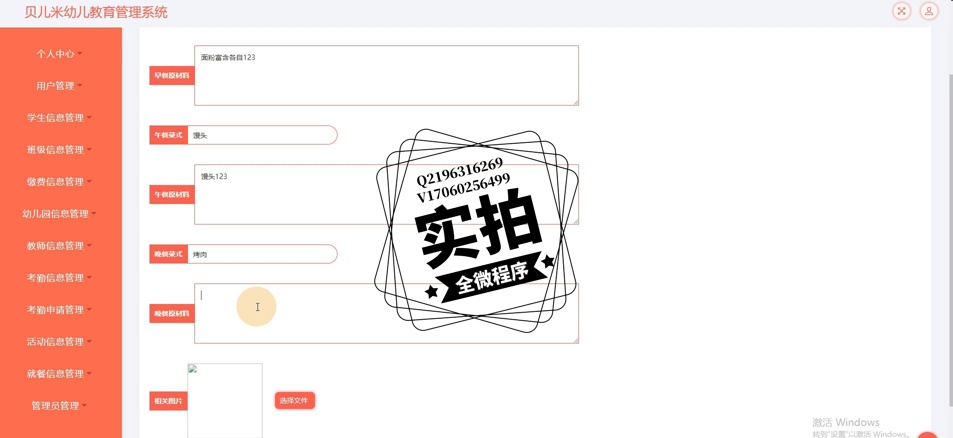Screen dimensions: 953x438
Task: Open 考勤申请管理 menu
Action: pos(59,310)
